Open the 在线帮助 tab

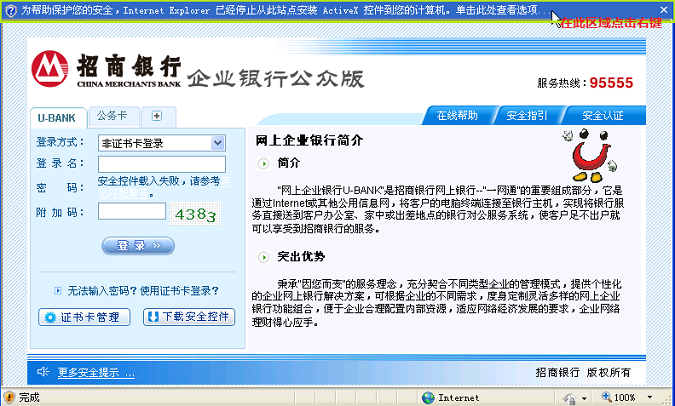click(457, 115)
